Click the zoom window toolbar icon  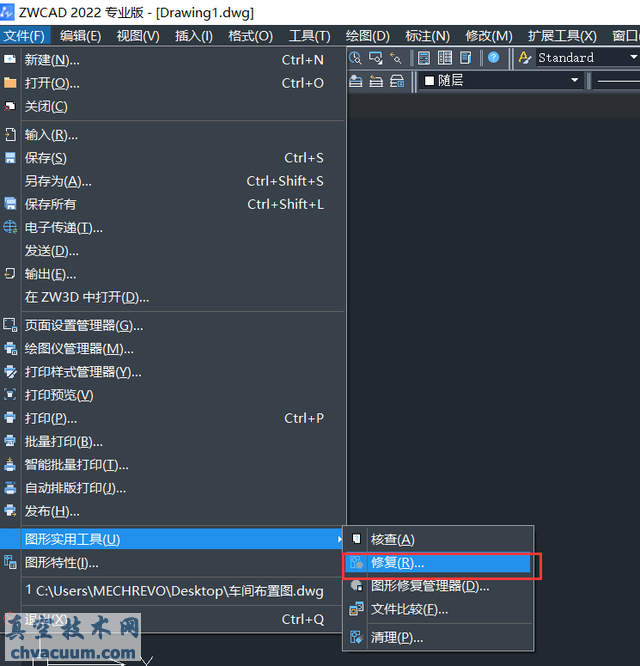pos(376,58)
